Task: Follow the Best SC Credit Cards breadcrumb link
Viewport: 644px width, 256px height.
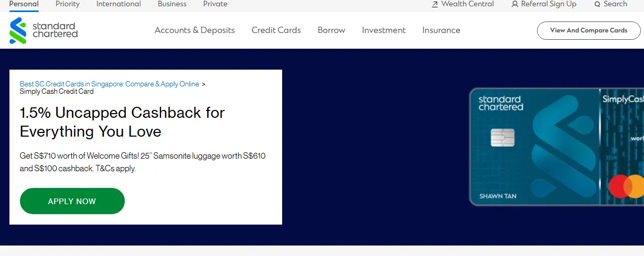Action: pos(110,84)
